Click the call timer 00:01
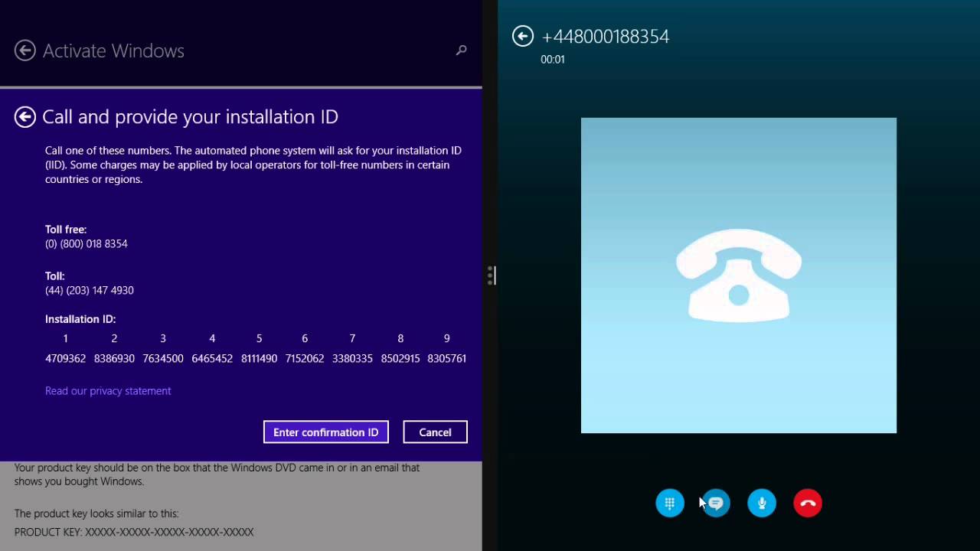This screenshot has width=980, height=551. pyautogui.click(x=553, y=59)
